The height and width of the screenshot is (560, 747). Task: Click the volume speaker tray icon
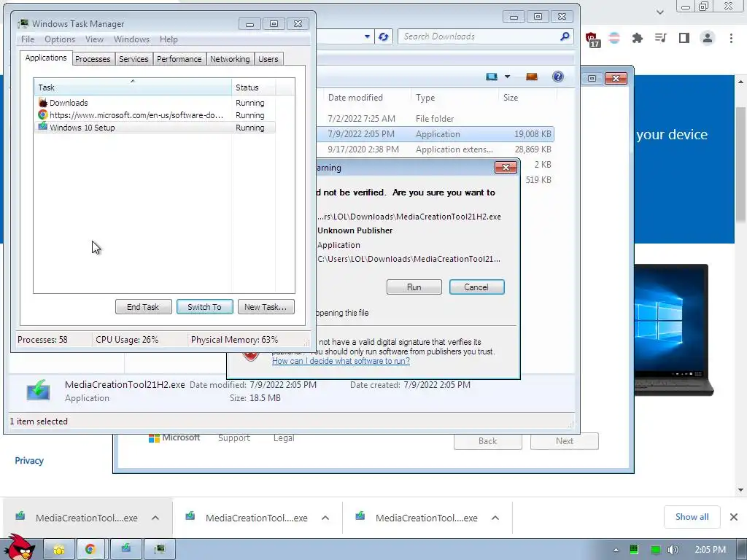click(673, 550)
